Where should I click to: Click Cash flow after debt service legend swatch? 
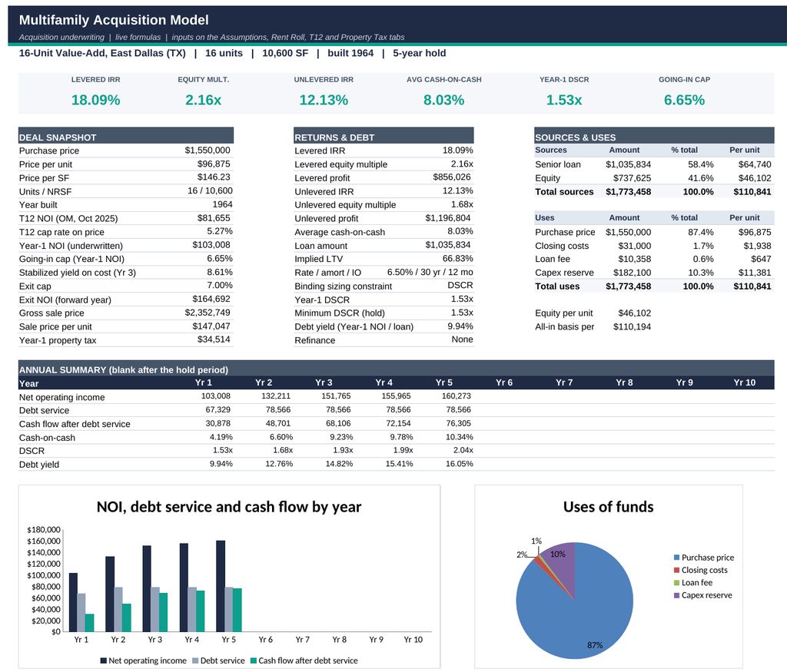point(254,660)
